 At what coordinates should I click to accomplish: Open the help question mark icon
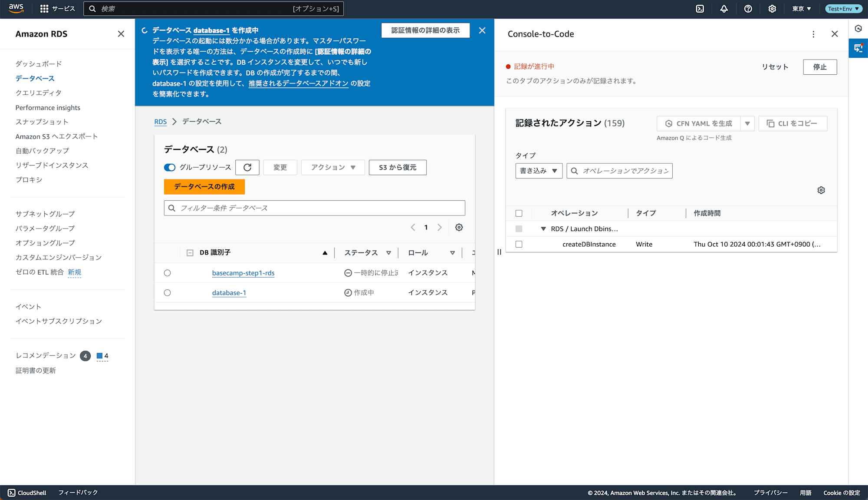point(748,9)
